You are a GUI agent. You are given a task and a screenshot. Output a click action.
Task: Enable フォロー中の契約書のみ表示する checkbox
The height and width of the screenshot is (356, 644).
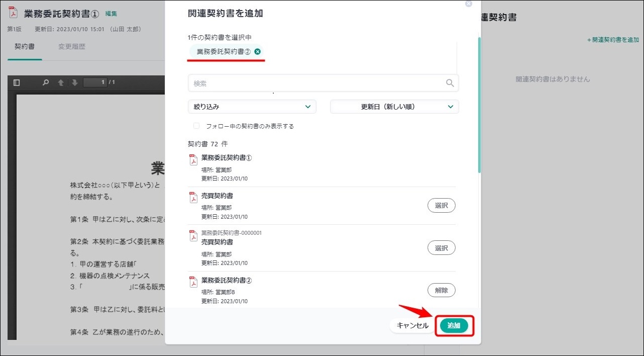[x=196, y=126]
